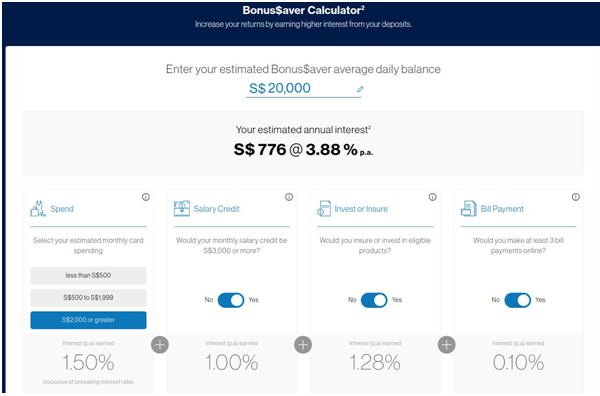
Task: Click the Spend shopping bag icon
Action: [38, 209]
